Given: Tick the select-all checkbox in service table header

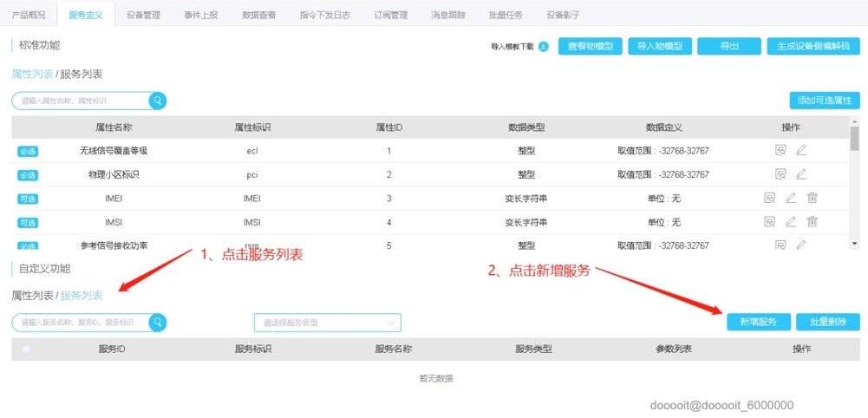Looking at the screenshot, I should [26, 349].
